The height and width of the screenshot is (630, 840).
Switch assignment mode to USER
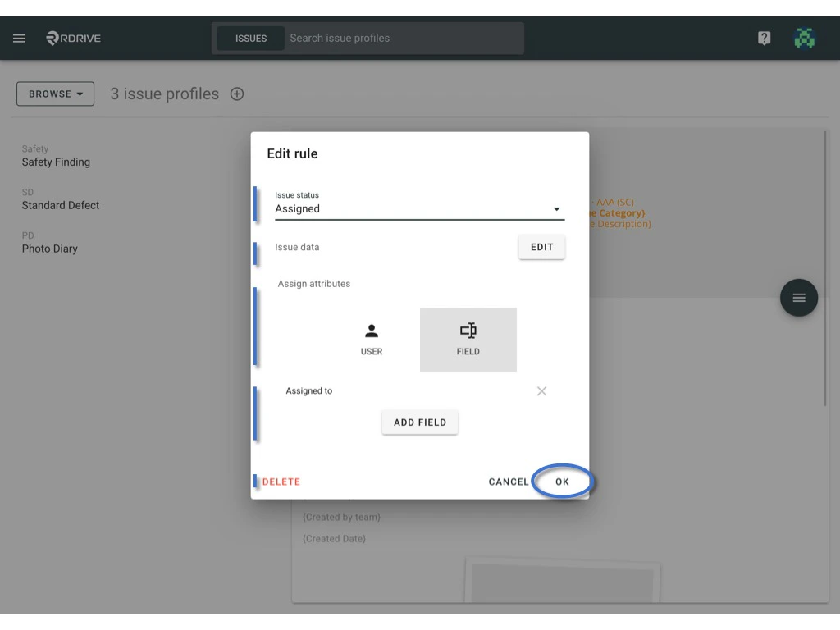(372, 339)
